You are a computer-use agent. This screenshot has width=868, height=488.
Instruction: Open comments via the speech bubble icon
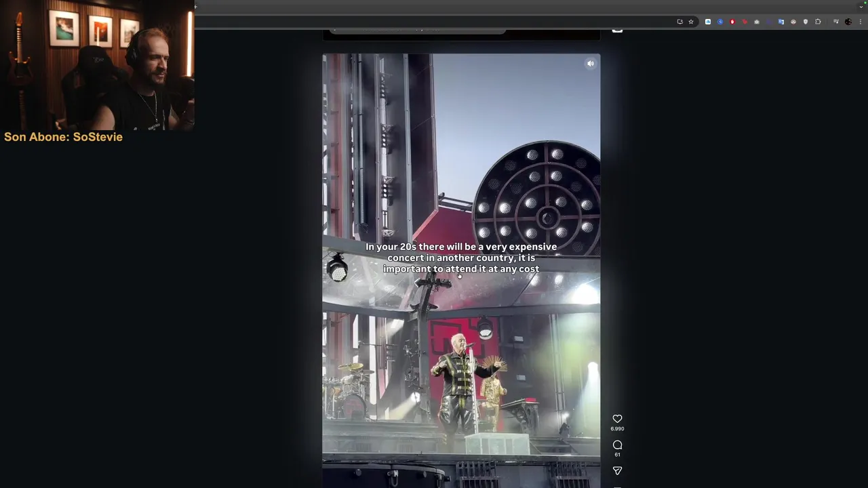coord(617,445)
